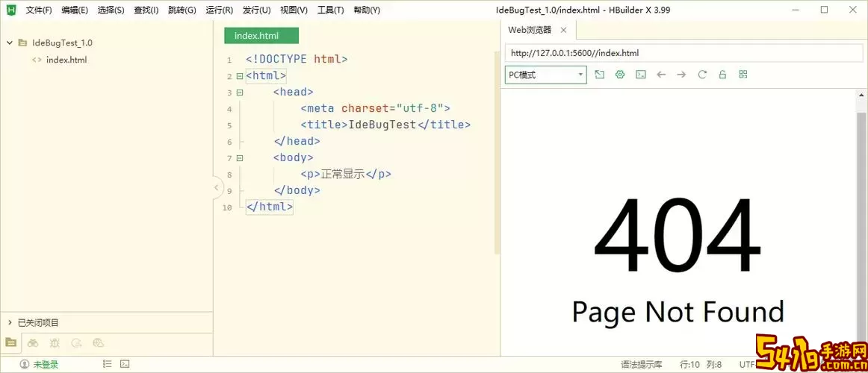This screenshot has height=373, width=868.
Task: Fold the html tag at line 2
Action: point(239,75)
